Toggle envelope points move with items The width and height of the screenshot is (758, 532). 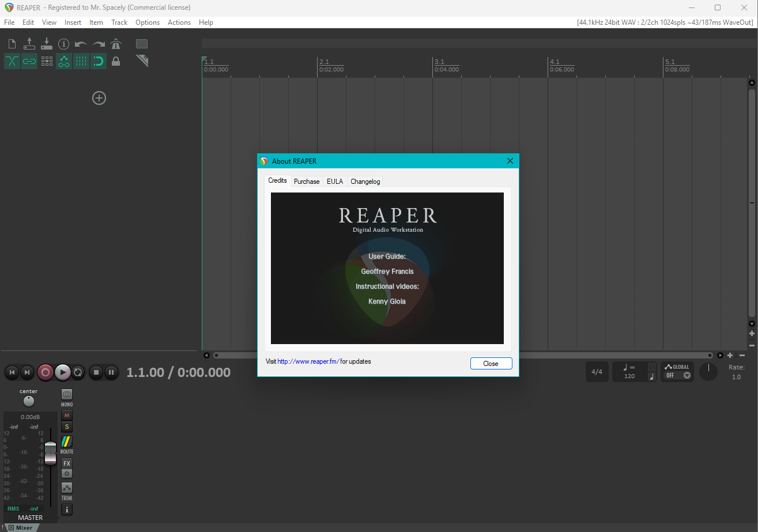click(64, 61)
